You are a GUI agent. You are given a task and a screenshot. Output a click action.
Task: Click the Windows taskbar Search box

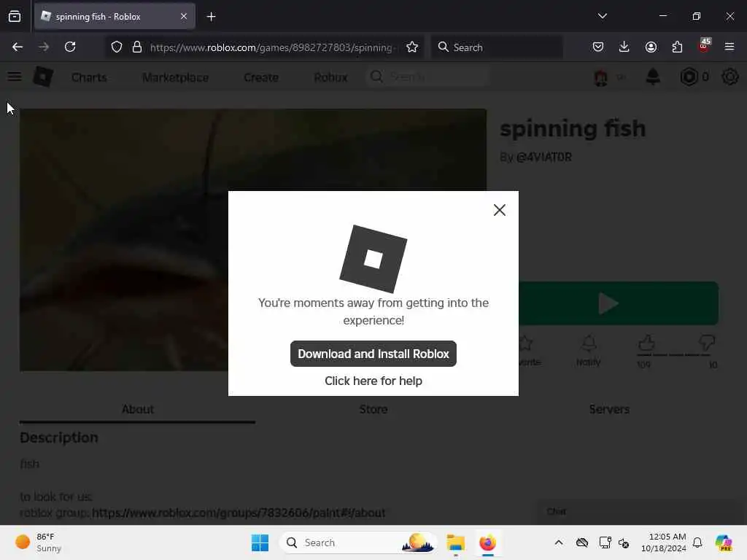[x=358, y=542]
